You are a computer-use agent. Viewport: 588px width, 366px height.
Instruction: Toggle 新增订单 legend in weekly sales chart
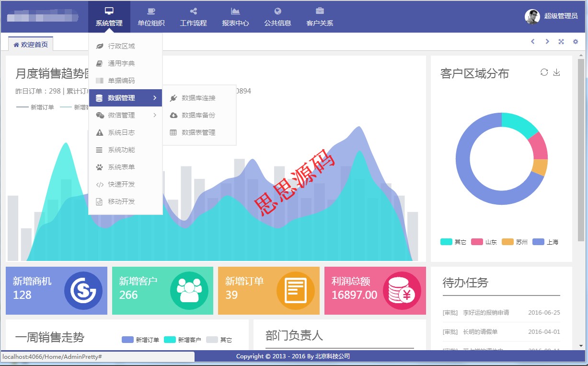click(x=141, y=340)
